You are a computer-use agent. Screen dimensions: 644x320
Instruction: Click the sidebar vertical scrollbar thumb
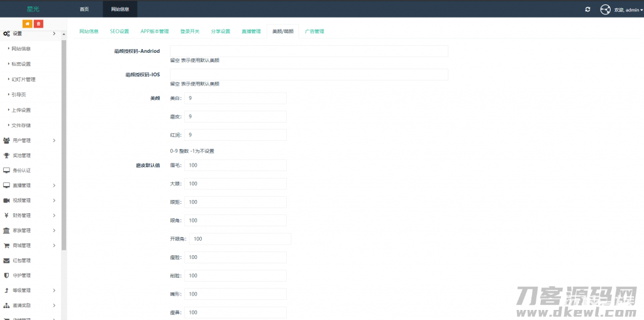[64, 145]
